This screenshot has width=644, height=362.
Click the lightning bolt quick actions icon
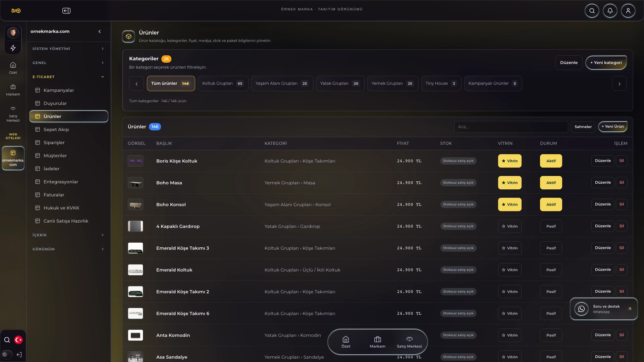(13, 48)
